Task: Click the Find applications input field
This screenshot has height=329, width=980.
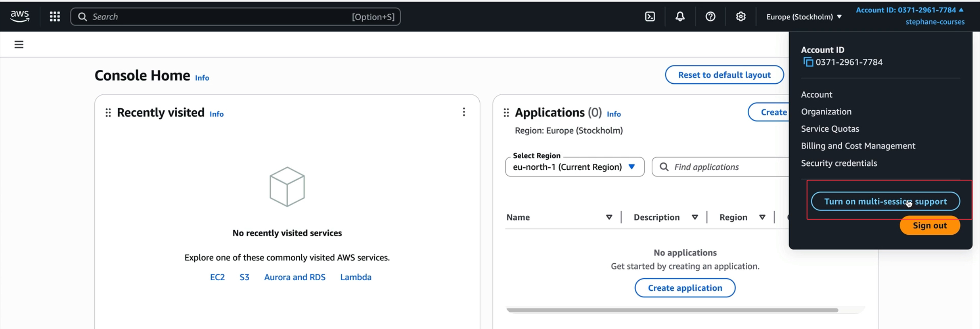Action: coord(721,167)
